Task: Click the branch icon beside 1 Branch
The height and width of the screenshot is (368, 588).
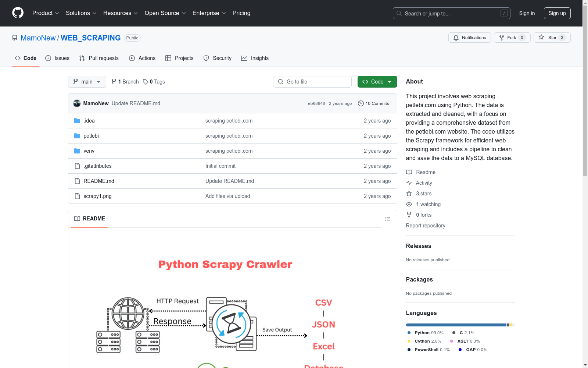Action: coord(114,82)
